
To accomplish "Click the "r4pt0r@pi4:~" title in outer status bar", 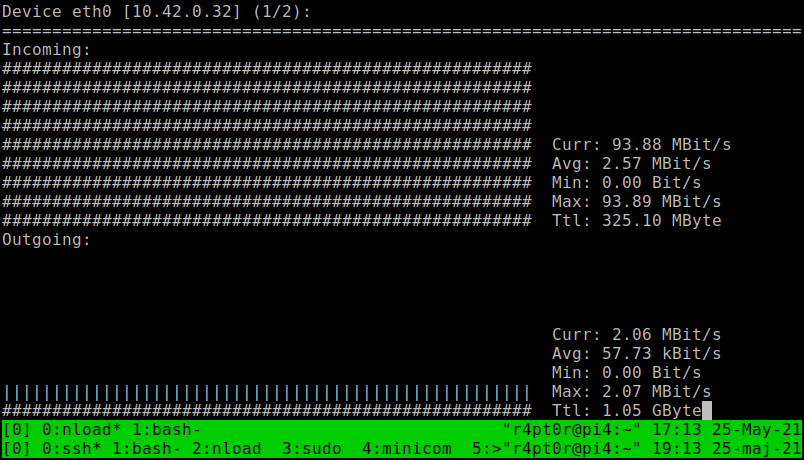I will coord(572,449).
